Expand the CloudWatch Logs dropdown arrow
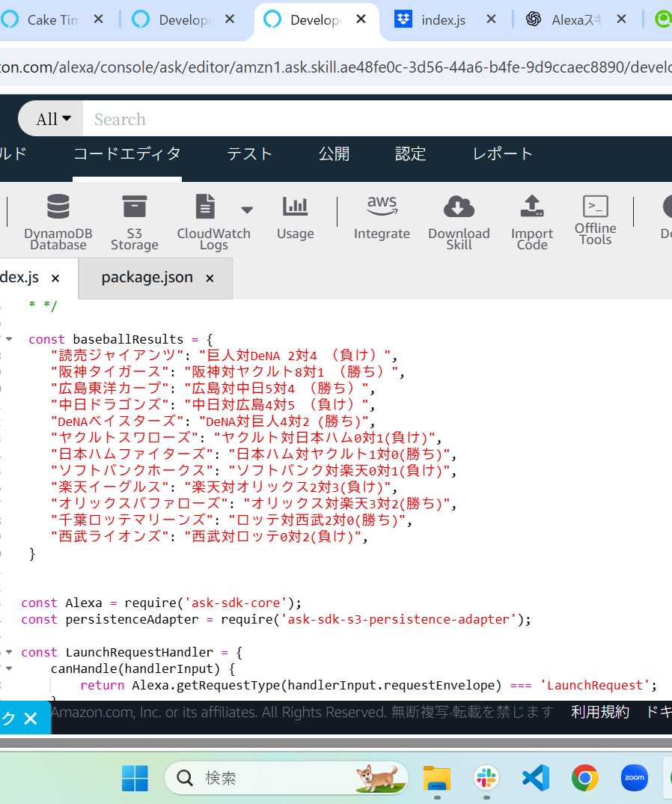Screen dimensions: 672x804 coord(247,210)
